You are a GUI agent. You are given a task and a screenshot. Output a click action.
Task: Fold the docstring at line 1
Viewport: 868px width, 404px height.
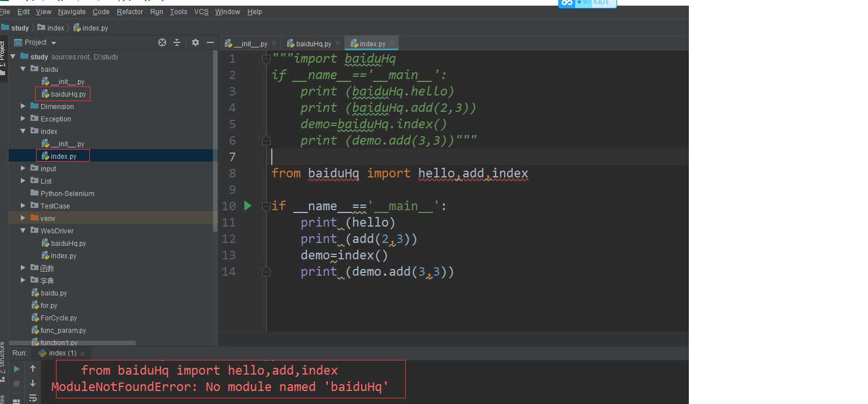pyautogui.click(x=267, y=58)
